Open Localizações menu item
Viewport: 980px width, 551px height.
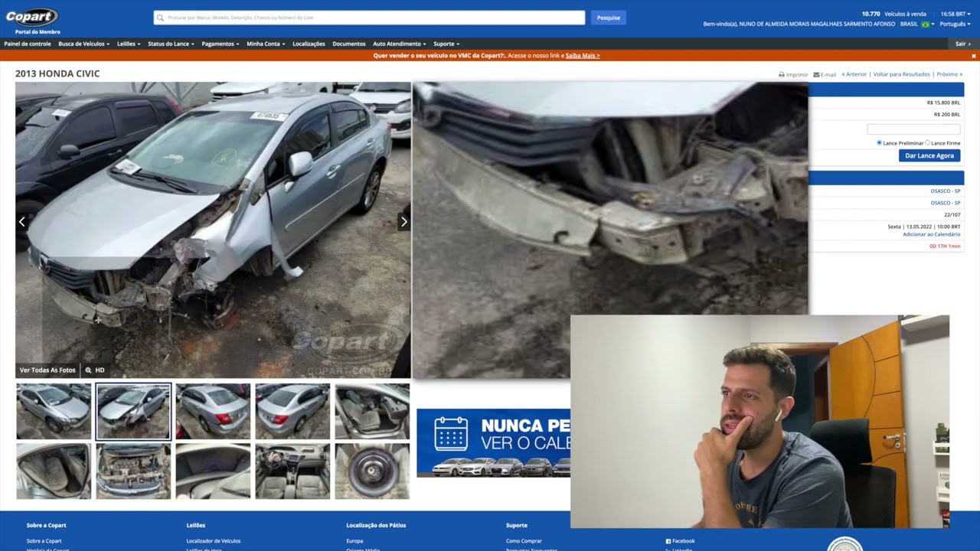tap(309, 44)
